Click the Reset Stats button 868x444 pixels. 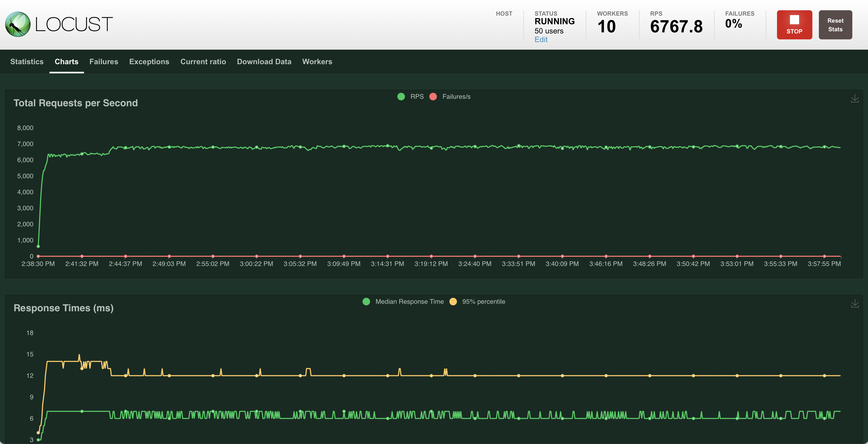click(x=835, y=25)
